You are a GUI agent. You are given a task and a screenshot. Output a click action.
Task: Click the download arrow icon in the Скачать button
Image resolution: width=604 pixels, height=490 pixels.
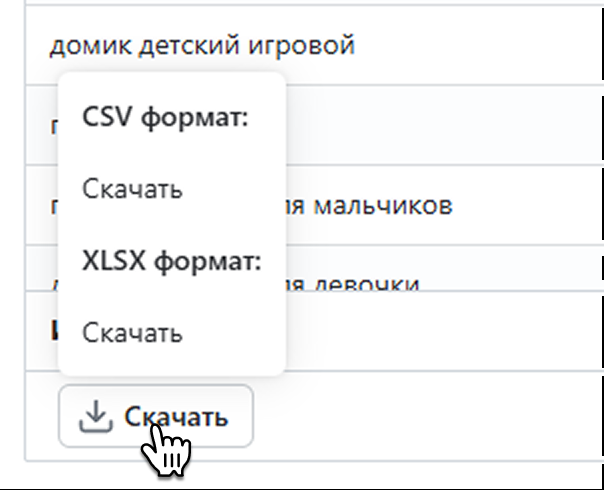click(x=94, y=417)
